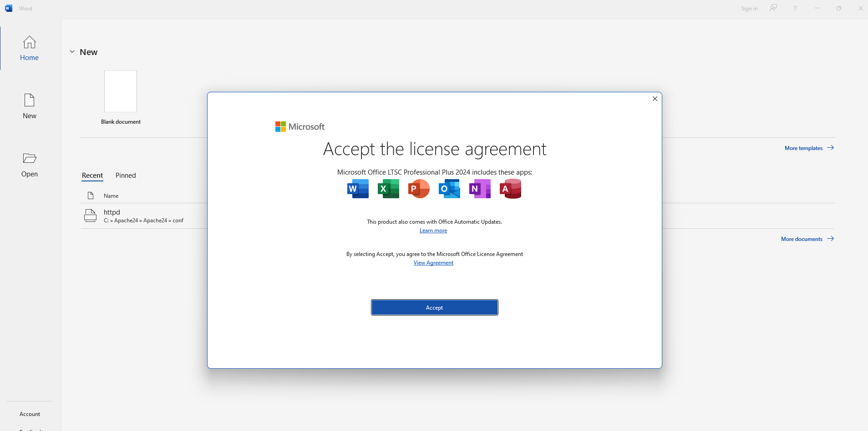Collapse the New section chevron
The height and width of the screenshot is (431, 868).
72,52
